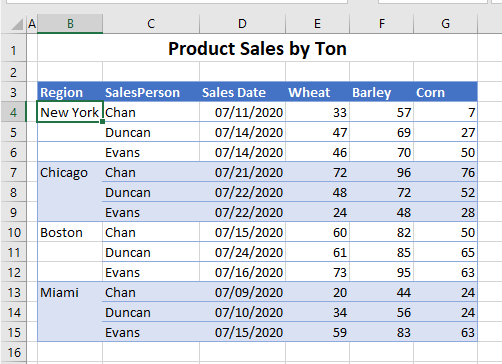Select row 16 header
The width and height of the screenshot is (502, 364).
[13, 352]
